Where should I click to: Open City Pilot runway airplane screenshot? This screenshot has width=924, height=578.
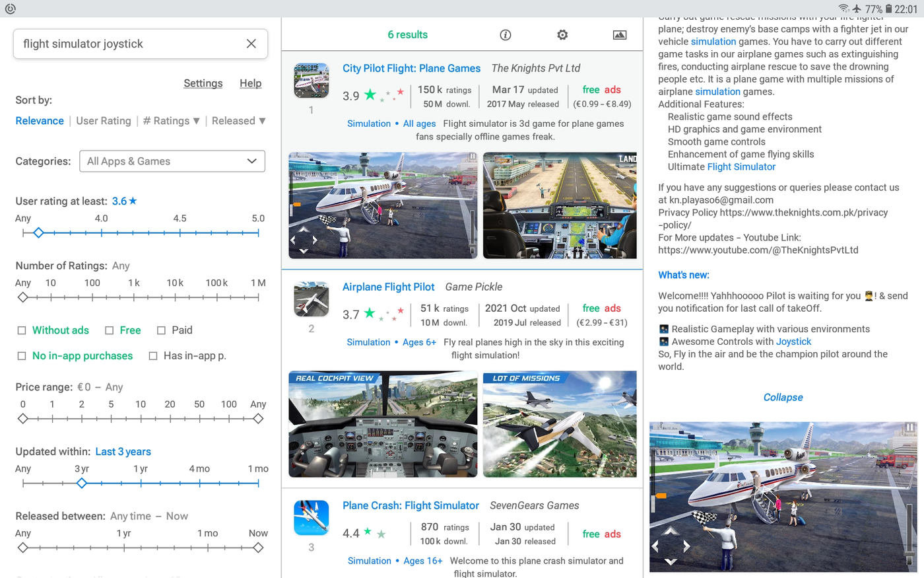click(383, 205)
